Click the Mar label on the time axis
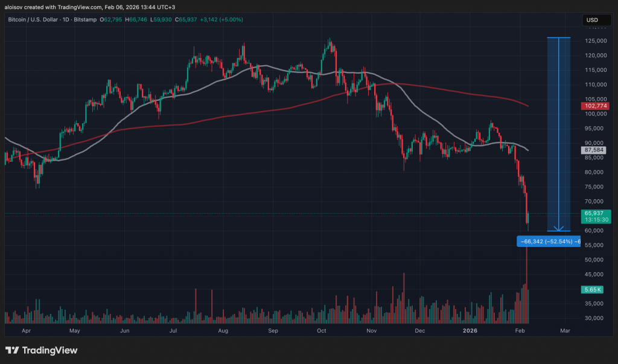Screen dimensions: 618x364 point(565,331)
